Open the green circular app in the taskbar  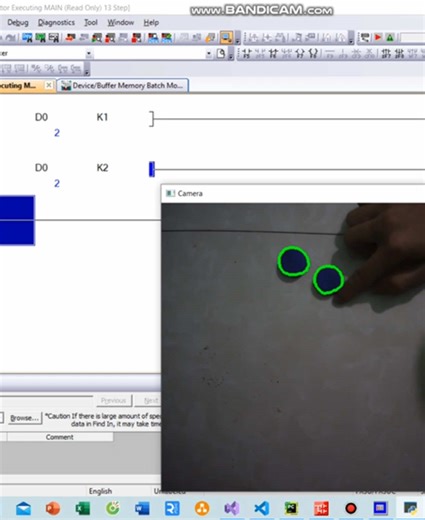(x=113, y=509)
